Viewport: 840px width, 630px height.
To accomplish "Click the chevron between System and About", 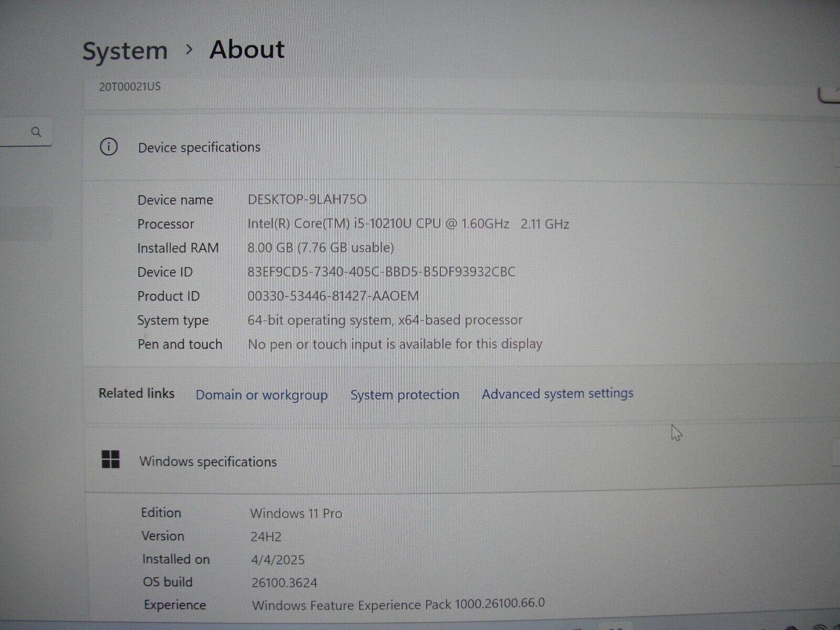I will (188, 50).
